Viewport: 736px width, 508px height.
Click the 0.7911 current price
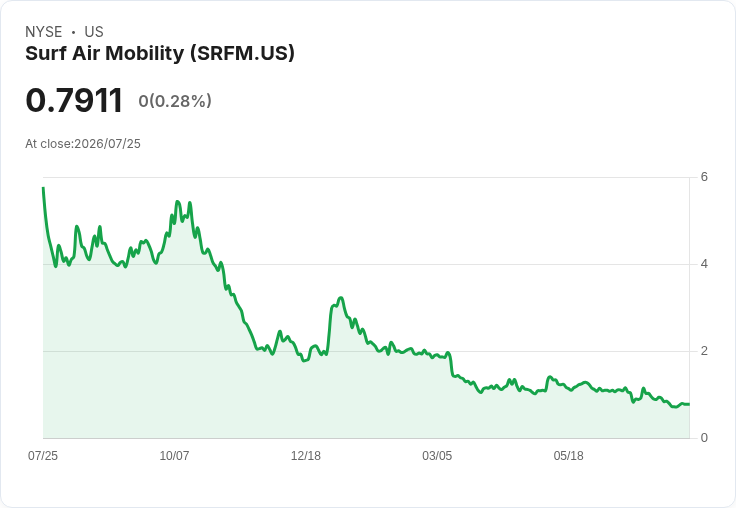pos(74,100)
